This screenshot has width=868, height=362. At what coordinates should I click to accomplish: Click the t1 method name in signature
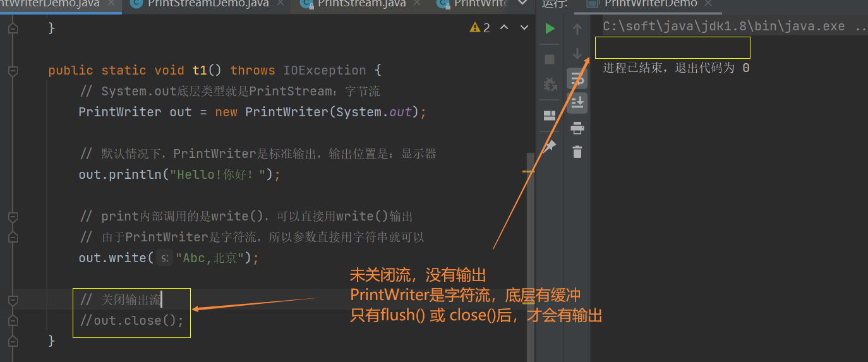pos(200,70)
